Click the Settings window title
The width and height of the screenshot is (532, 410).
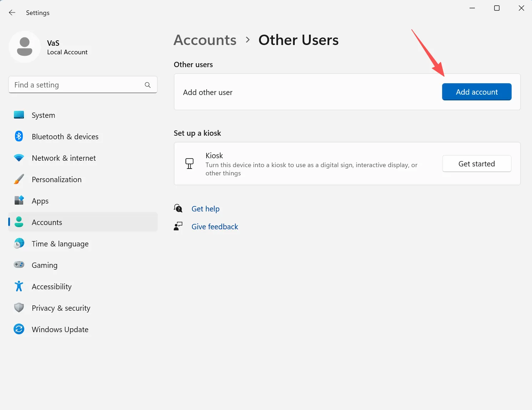[38, 12]
